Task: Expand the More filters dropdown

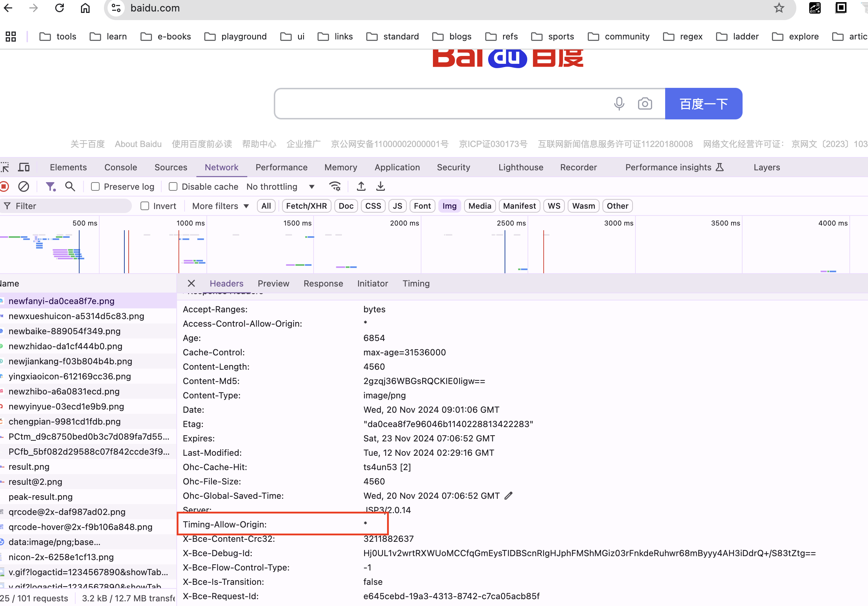Action: pos(220,206)
